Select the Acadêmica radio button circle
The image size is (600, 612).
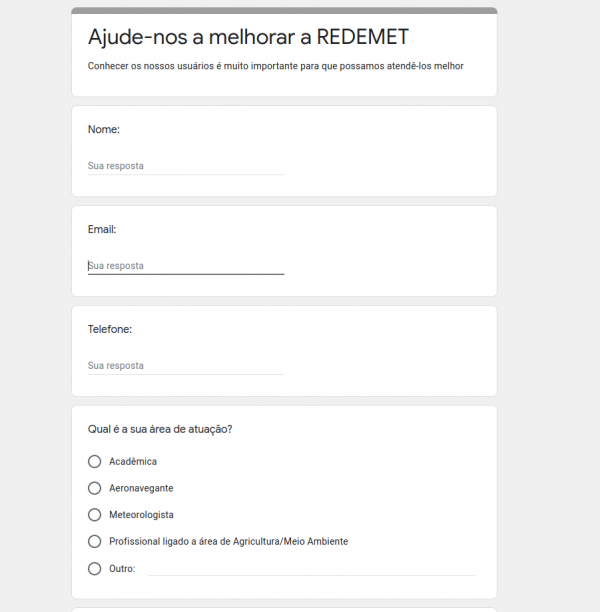point(95,462)
